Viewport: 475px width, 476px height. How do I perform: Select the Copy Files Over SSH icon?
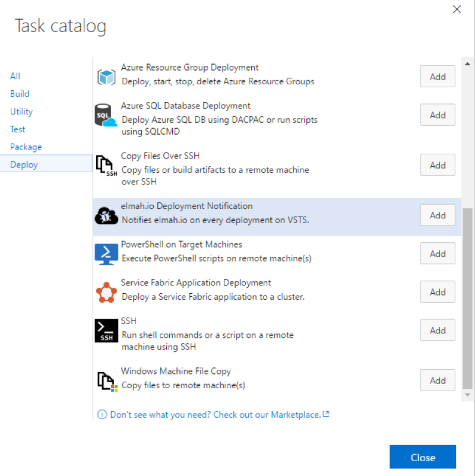pos(106,164)
